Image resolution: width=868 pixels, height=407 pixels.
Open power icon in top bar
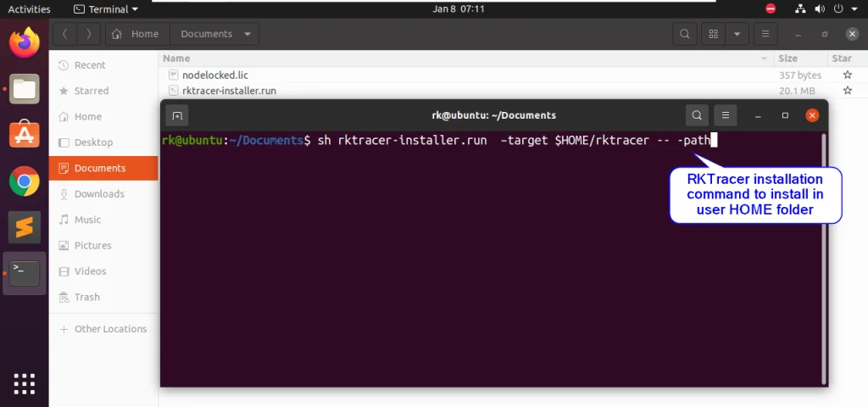click(838, 8)
